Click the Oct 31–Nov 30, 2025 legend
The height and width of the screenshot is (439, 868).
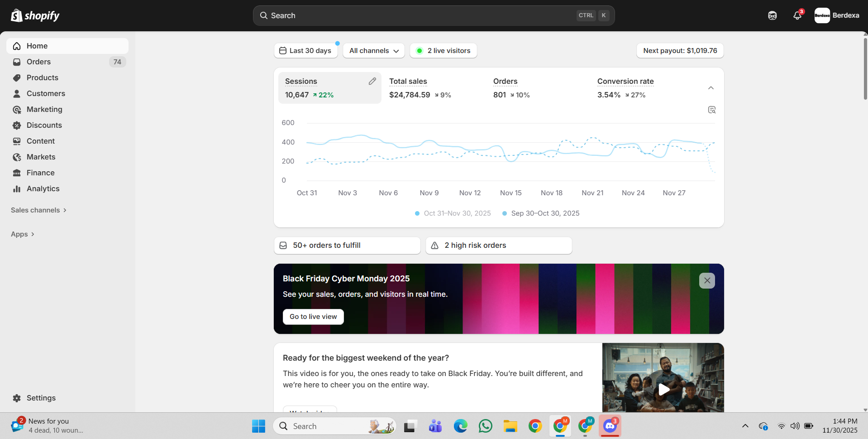pyautogui.click(x=453, y=213)
